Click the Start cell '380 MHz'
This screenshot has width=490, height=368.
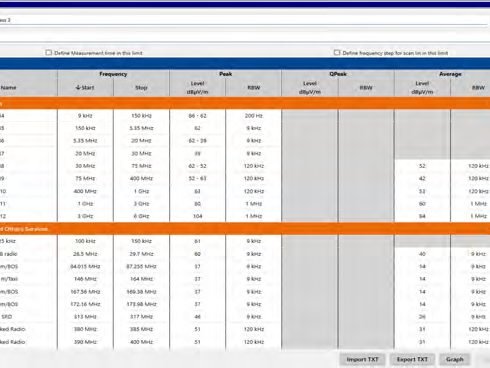[85, 329]
